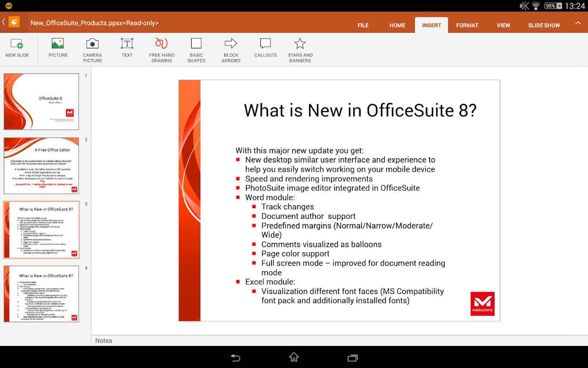Switch to the File tab
The height and width of the screenshot is (368, 588).
[363, 25]
